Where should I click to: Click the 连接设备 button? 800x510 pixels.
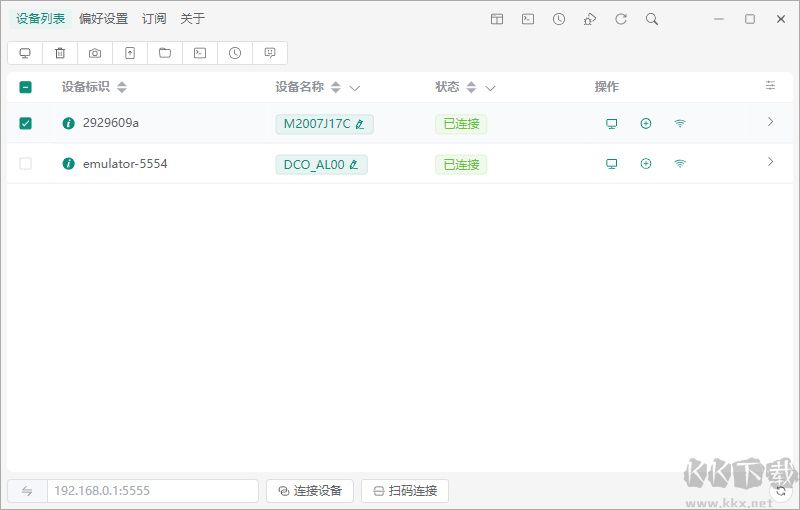(x=310, y=491)
